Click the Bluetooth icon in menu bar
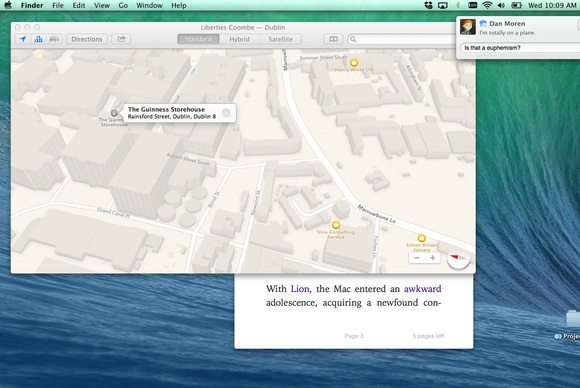The width and height of the screenshot is (580, 388). 458,5
